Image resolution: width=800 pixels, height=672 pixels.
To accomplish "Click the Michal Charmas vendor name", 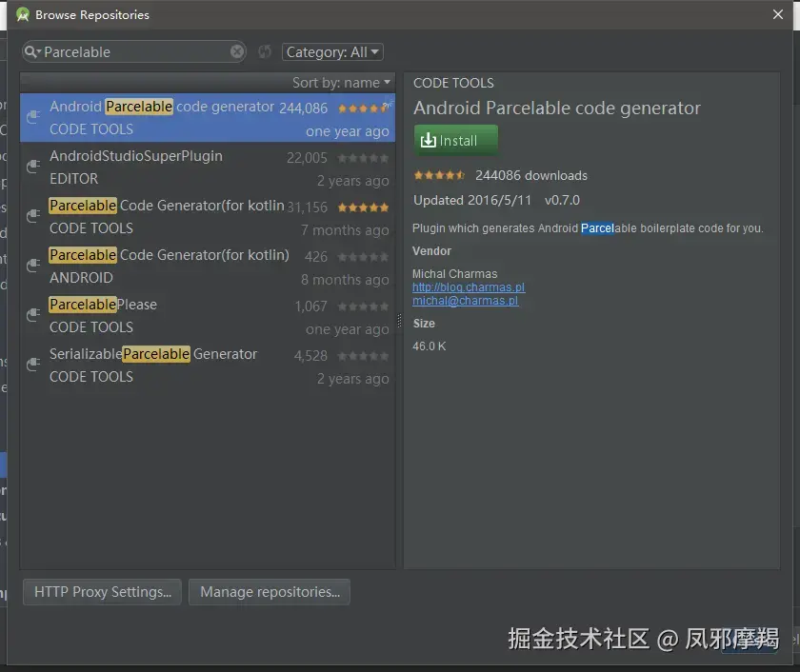I will [454, 274].
